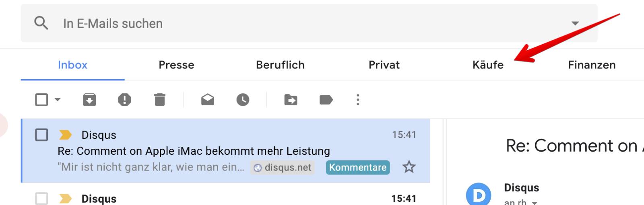This screenshot has height=205, width=644.
Task: Report the email as spam
Action: 124,100
